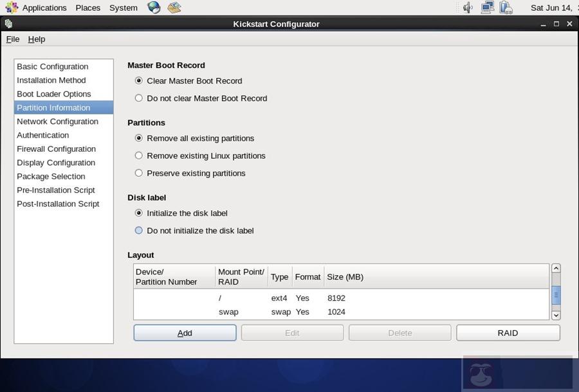Click the Layout list scrollbar down arrow
579x392 pixels.
556,316
